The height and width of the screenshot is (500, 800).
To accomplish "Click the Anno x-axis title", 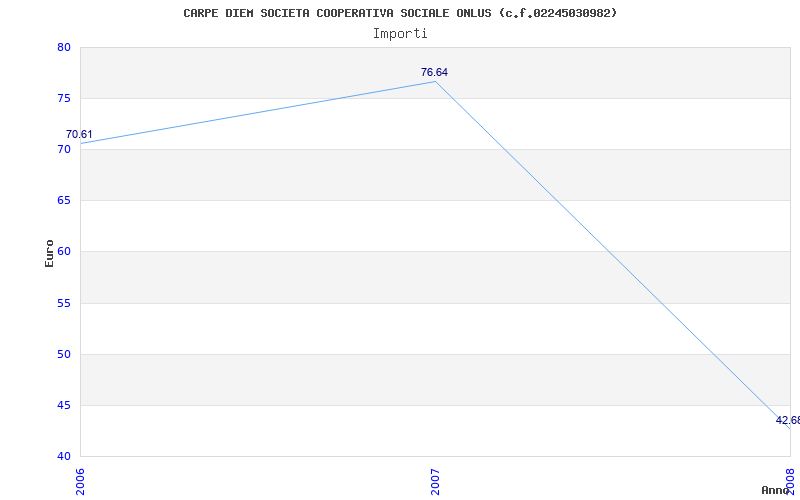I will click(775, 490).
